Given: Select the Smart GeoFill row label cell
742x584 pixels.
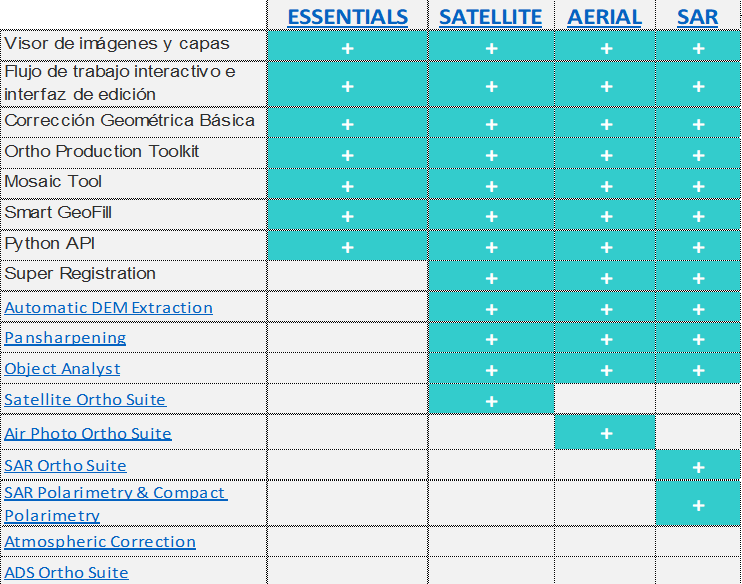Looking at the screenshot, I should (x=134, y=214).
